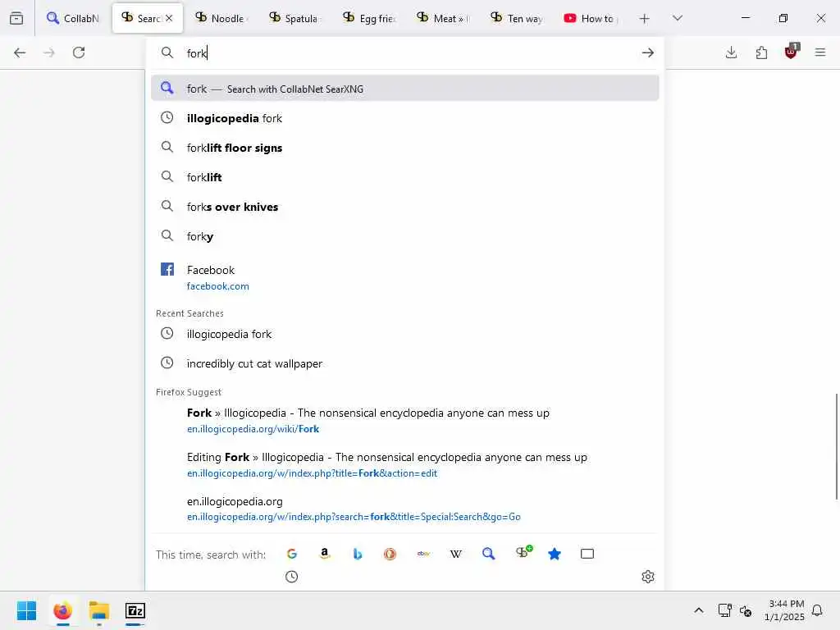Screen dimensions: 840x630
Task: Switch to the Egg fried tab
Action: (x=368, y=18)
